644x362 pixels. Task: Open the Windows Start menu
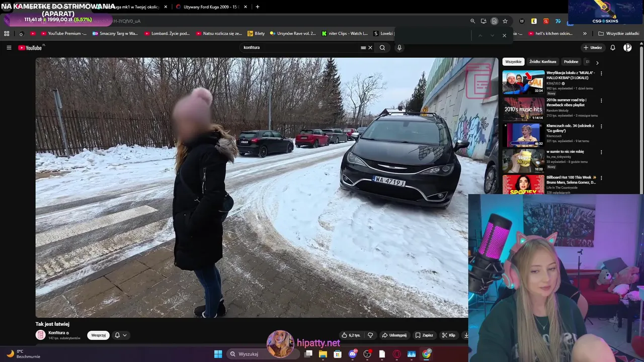point(218,354)
